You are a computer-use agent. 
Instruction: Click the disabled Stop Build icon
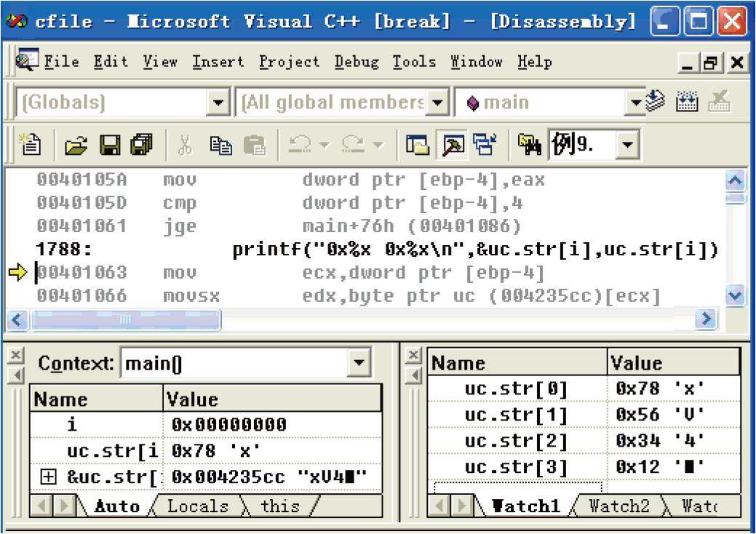(x=720, y=100)
